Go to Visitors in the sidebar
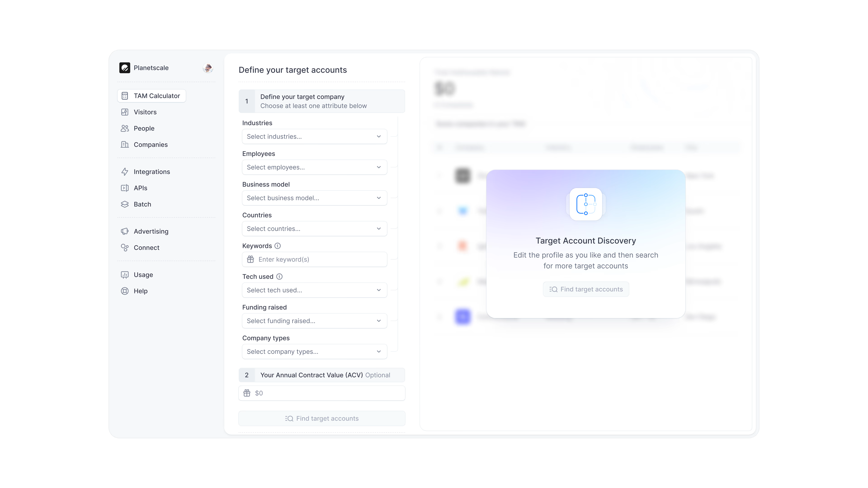Viewport: 868px width, 488px height. (145, 112)
